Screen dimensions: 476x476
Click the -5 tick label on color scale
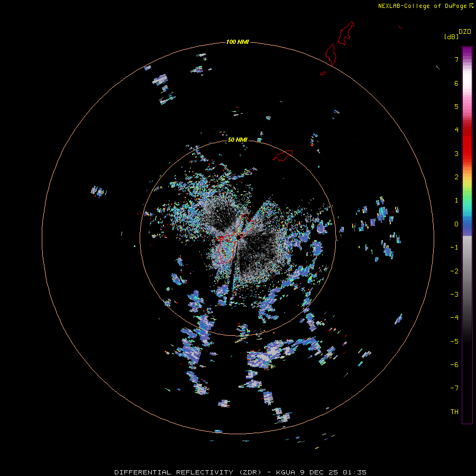click(x=454, y=342)
